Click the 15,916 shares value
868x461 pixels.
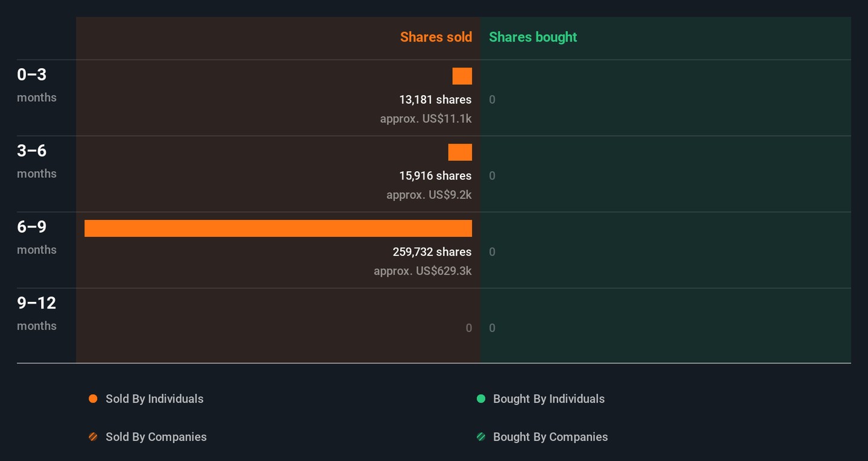(x=435, y=176)
